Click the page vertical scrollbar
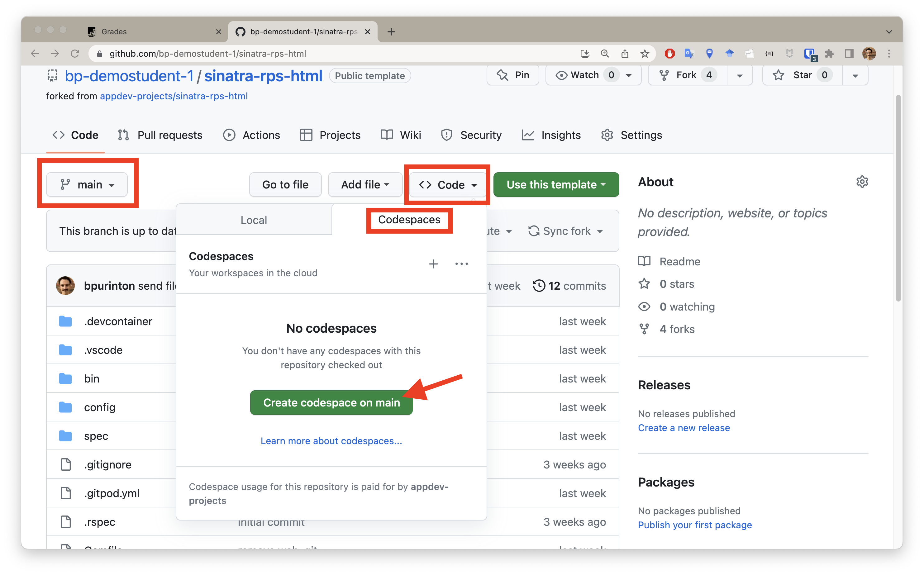 [x=898, y=198]
